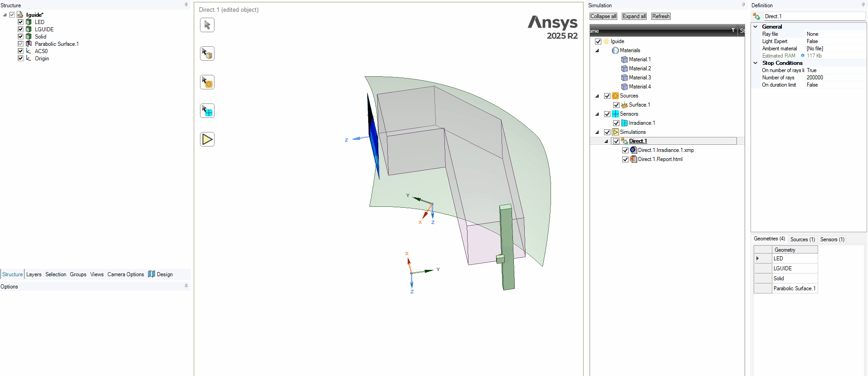Click the Refresh button
Image resolution: width=868 pixels, height=376 pixels.
tap(661, 16)
